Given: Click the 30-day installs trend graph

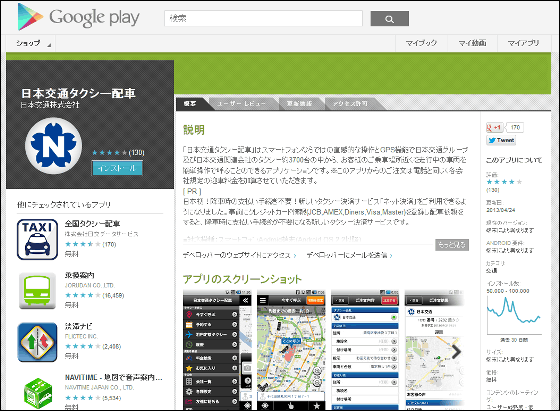Looking at the screenshot, I should (x=514, y=316).
